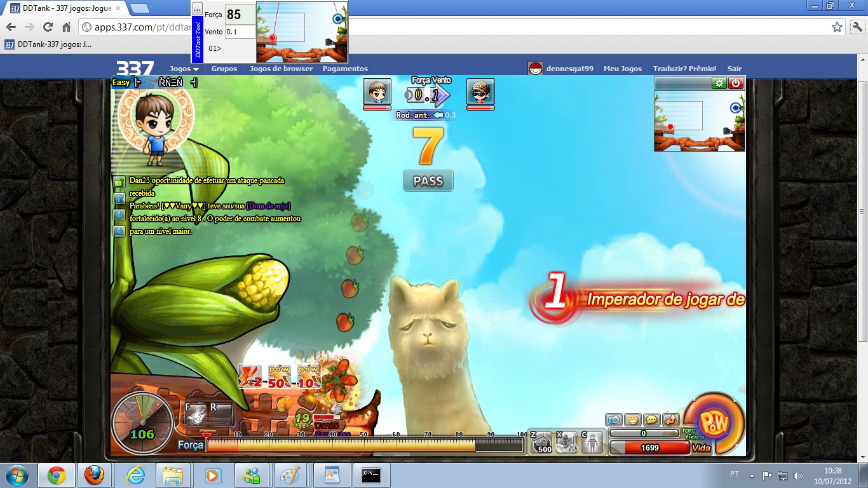The height and width of the screenshot is (488, 868).
Task: Open game settings green gear icon
Action: [719, 83]
